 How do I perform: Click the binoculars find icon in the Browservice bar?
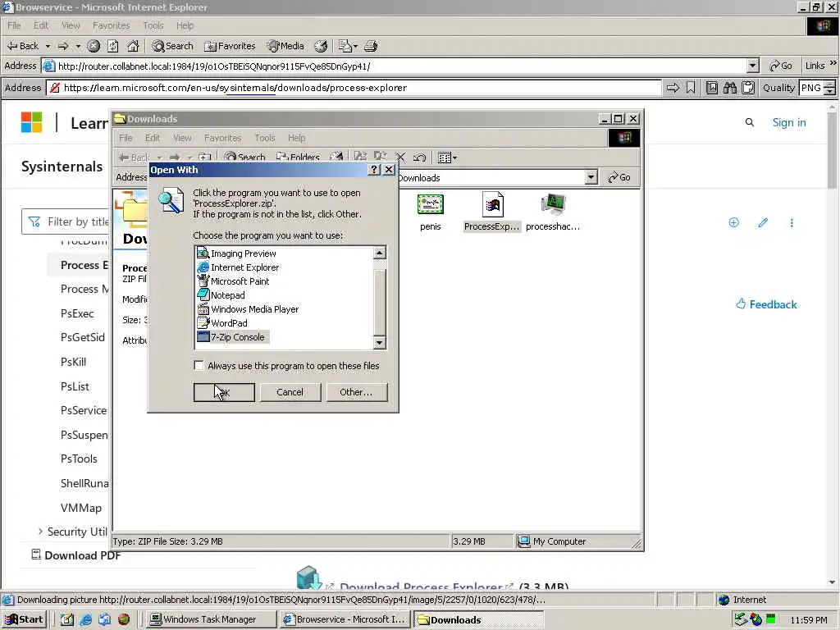pyautogui.click(x=729, y=88)
